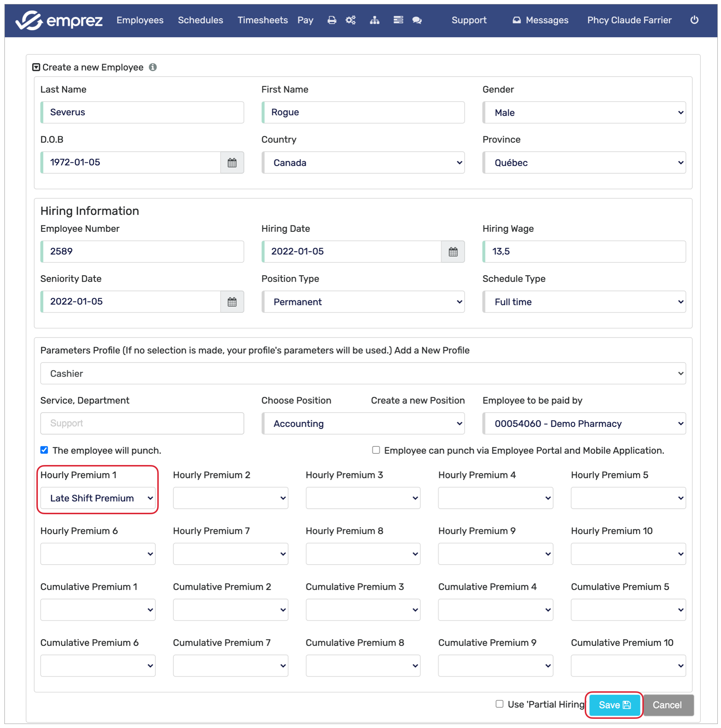Expand Hourly Premium 1 dropdown
The width and height of the screenshot is (721, 728).
click(x=98, y=498)
